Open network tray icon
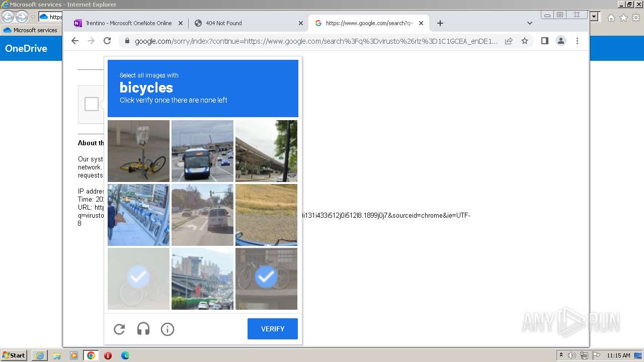The image size is (644, 362). click(584, 355)
